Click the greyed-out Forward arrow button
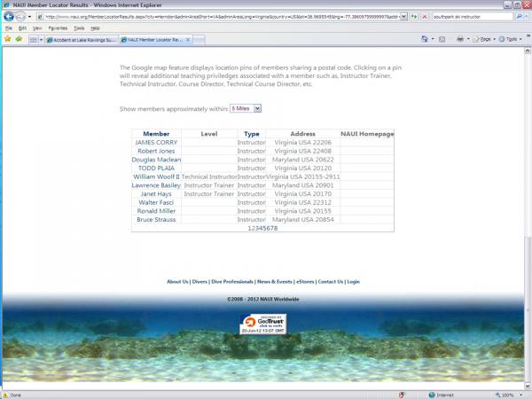This screenshot has height=399, width=532. (x=20, y=16)
